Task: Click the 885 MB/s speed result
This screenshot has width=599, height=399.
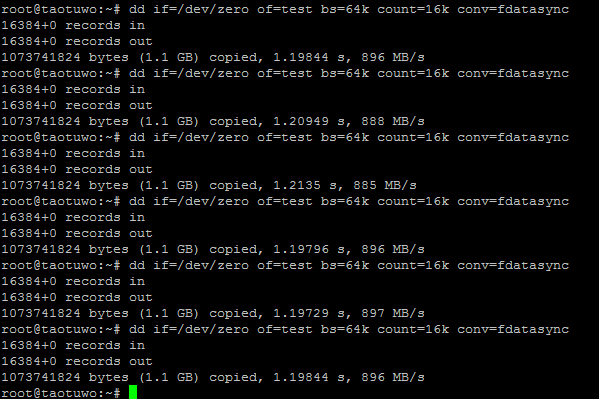Action: [385, 185]
